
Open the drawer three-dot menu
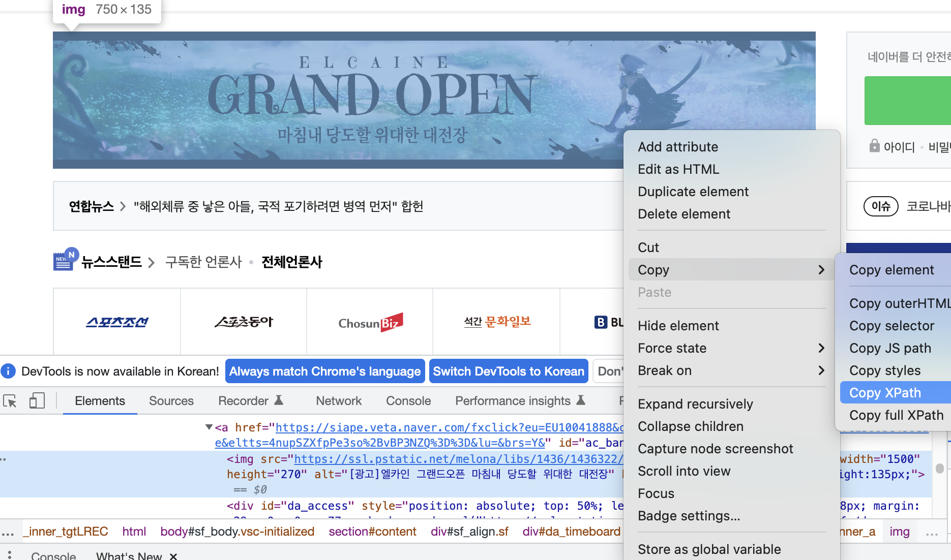pyautogui.click(x=10, y=555)
